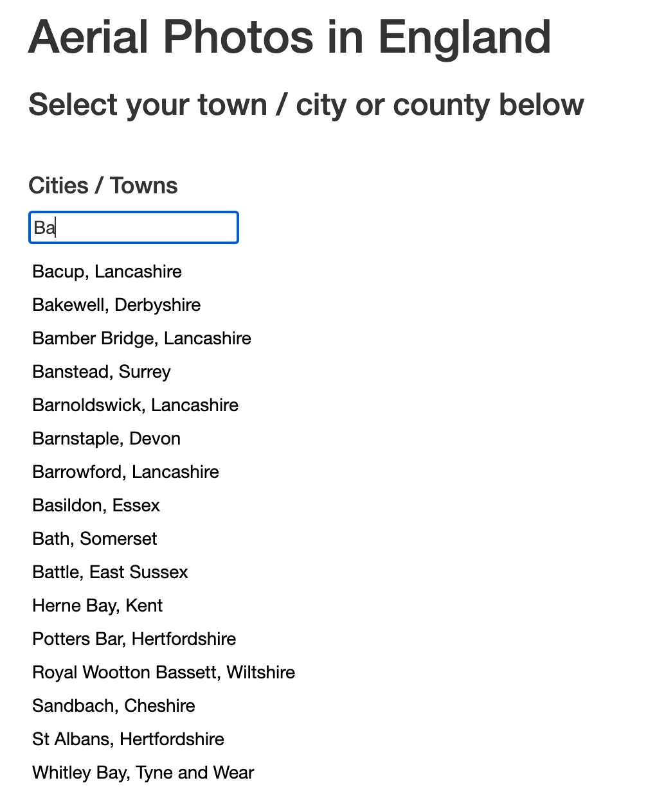Select Royal Wootton Bassett, Wiltshire
Screen dimensions: 666x812
click(x=163, y=673)
